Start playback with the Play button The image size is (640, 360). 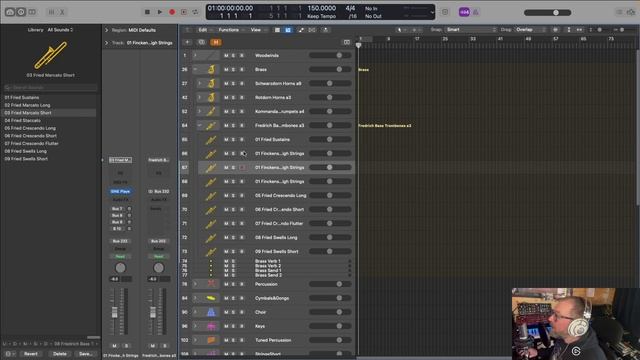160,12
